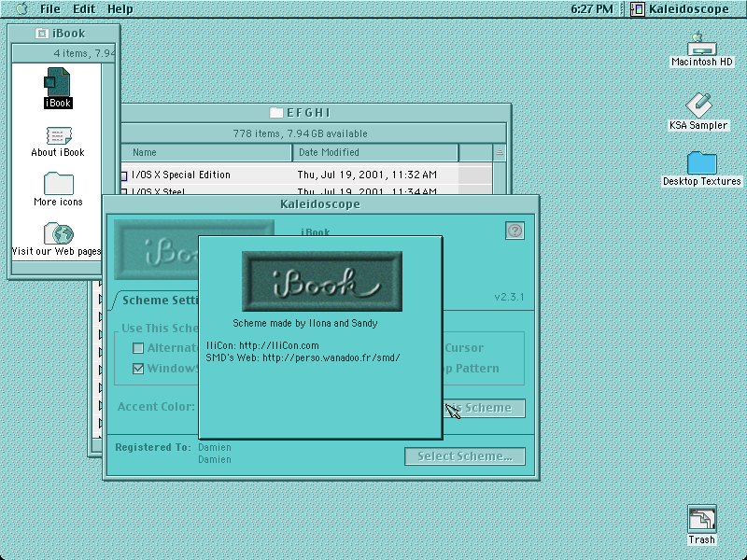This screenshot has width=747, height=560.
Task: Select the 'I/OS X Special Edition' row
Action: 307,175
